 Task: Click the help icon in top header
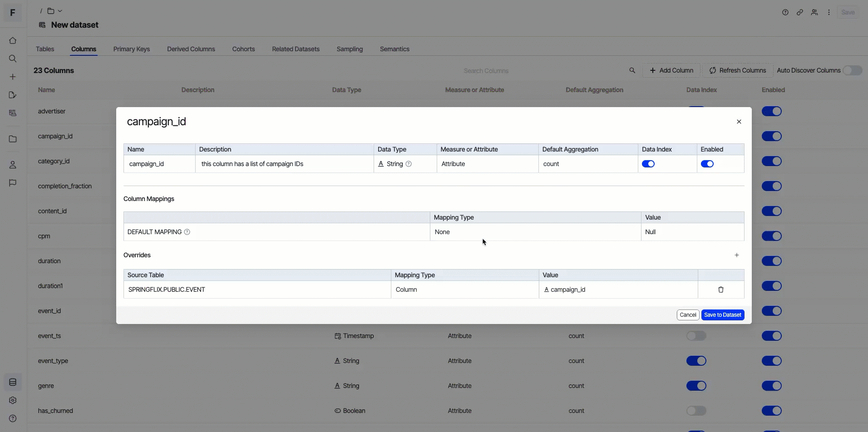(x=785, y=12)
